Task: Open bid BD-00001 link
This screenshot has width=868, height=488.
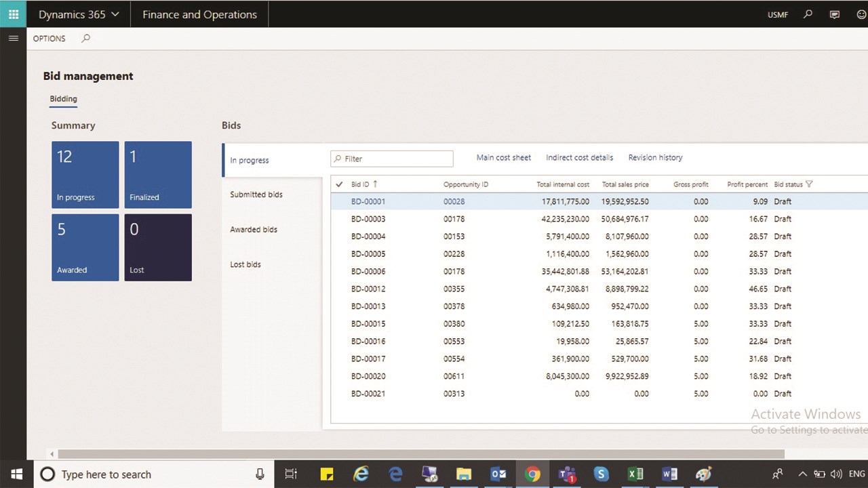Action: (x=368, y=201)
